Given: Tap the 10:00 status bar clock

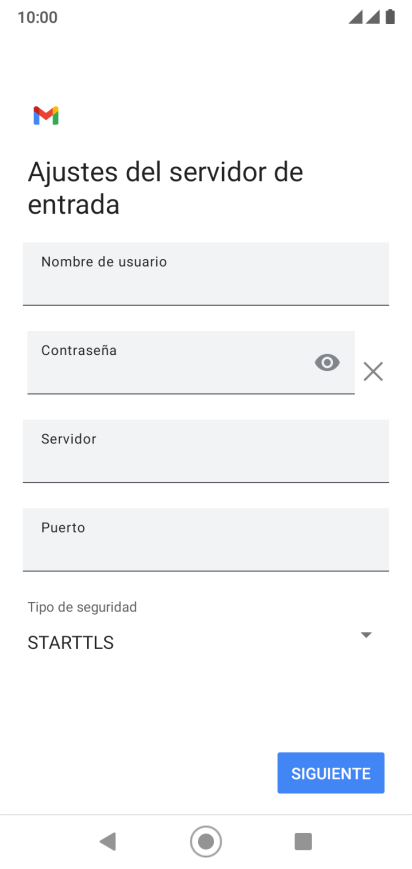Looking at the screenshot, I should click(37, 17).
